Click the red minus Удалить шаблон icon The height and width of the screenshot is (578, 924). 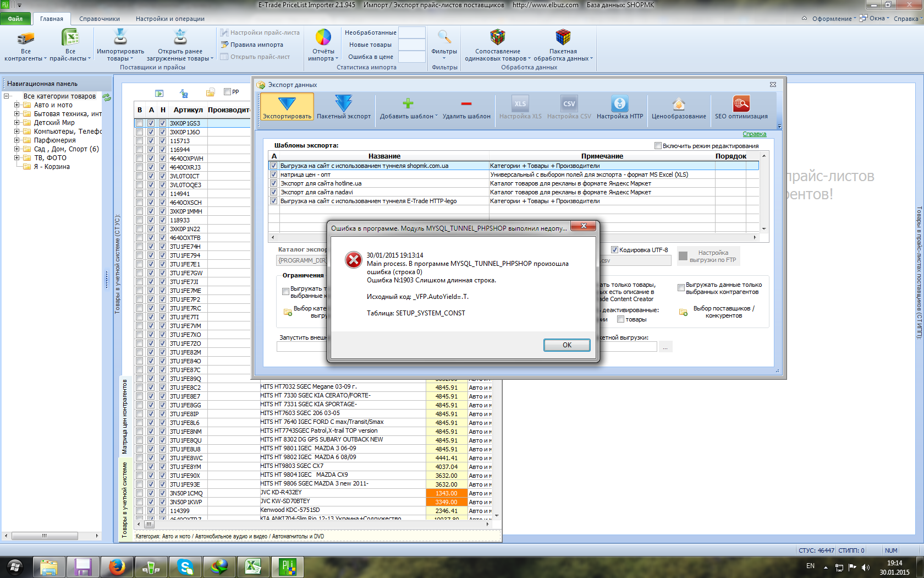click(466, 103)
